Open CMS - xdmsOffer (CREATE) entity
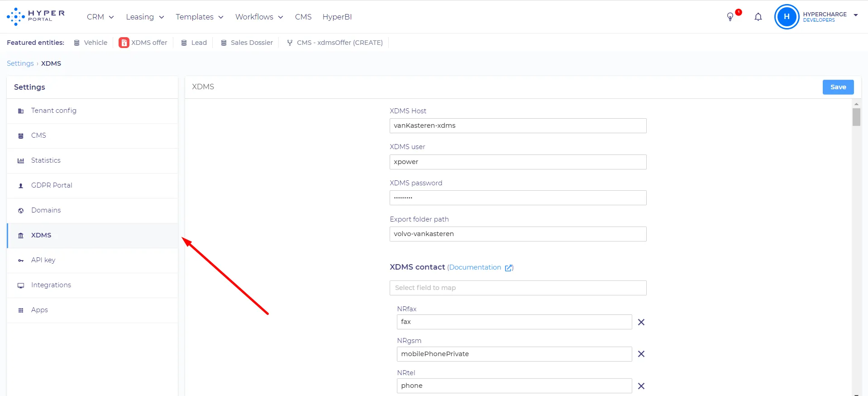 335,43
